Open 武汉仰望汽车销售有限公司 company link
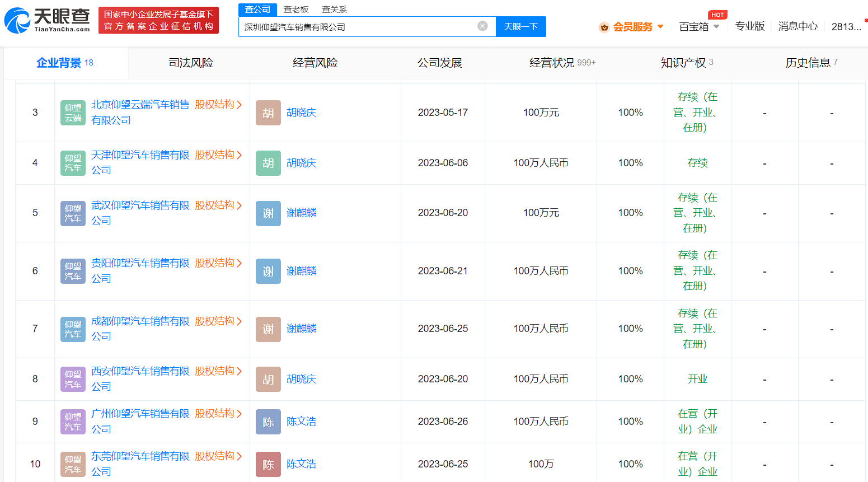 click(140, 213)
